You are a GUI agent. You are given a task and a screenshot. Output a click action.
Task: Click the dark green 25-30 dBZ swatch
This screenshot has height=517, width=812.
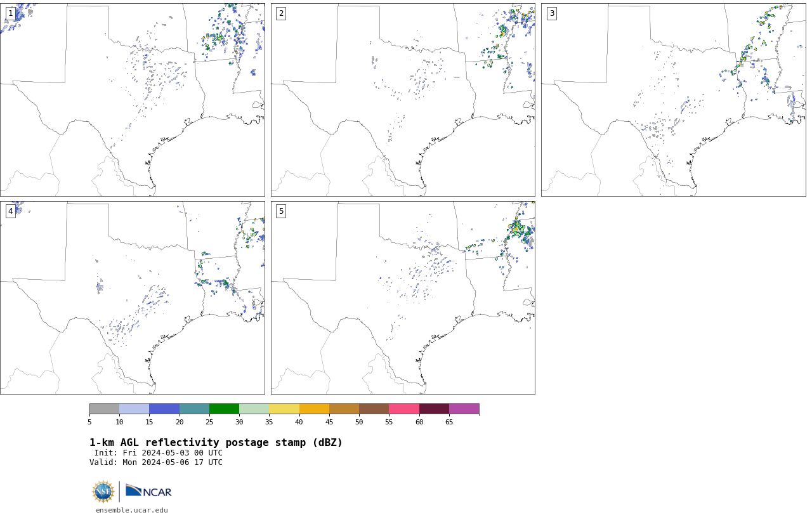(224, 409)
